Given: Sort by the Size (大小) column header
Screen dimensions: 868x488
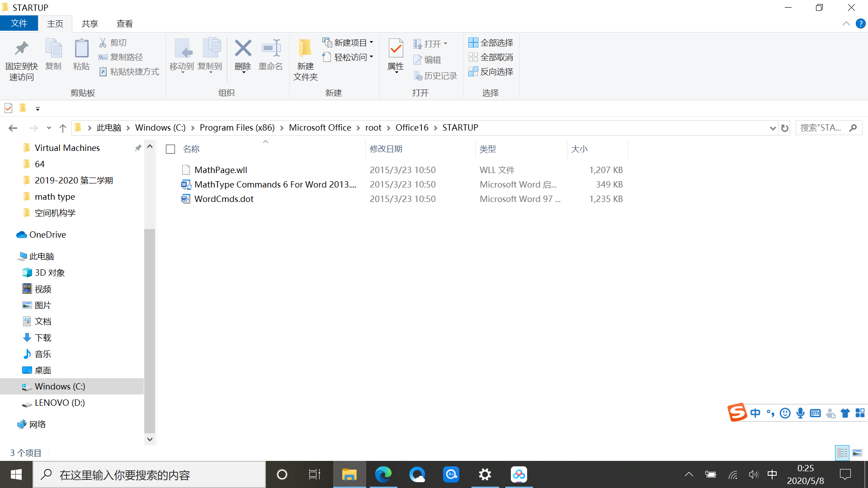Looking at the screenshot, I should click(579, 149).
